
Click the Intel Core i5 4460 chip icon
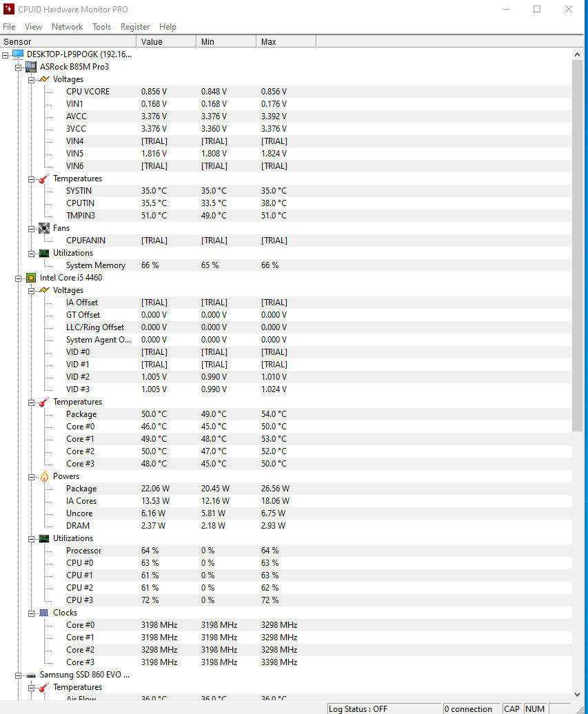coord(31,278)
